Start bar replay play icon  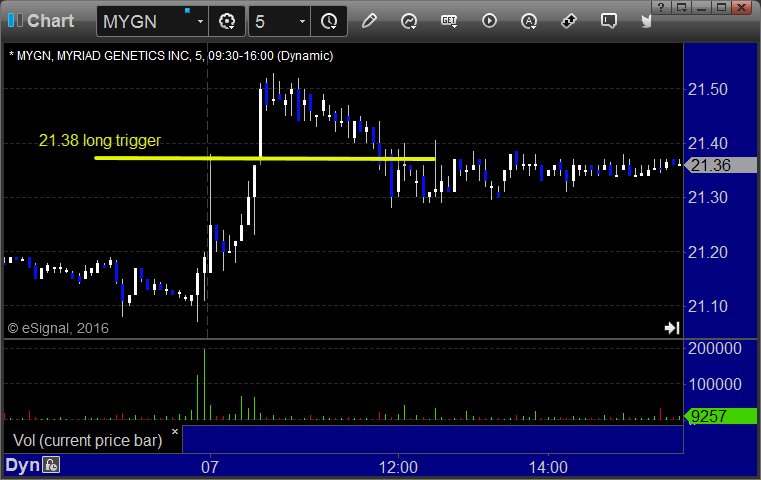point(489,21)
